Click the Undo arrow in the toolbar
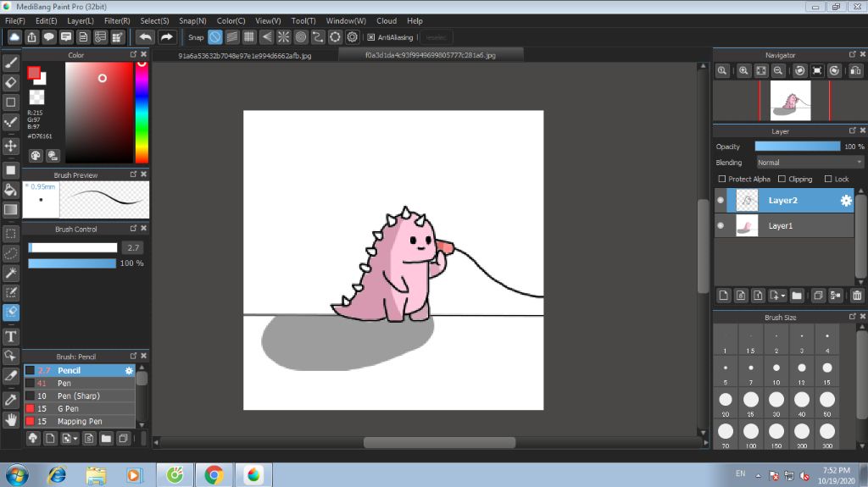 (x=146, y=37)
